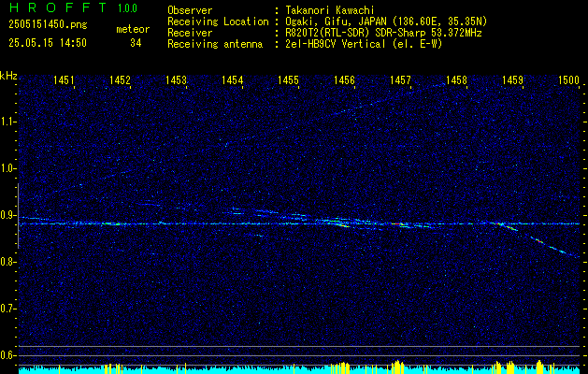The width and height of the screenshot is (588, 374).
Task: Click the meteor label
Action: pos(133,29)
